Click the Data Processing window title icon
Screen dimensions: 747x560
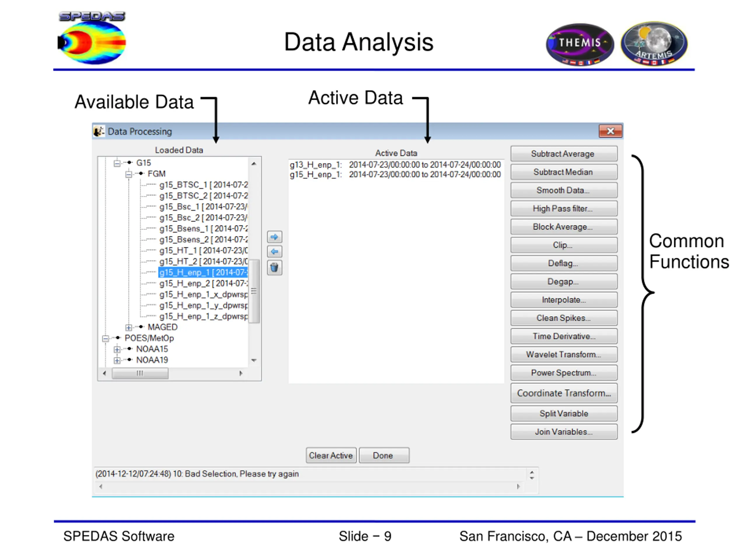[99, 131]
